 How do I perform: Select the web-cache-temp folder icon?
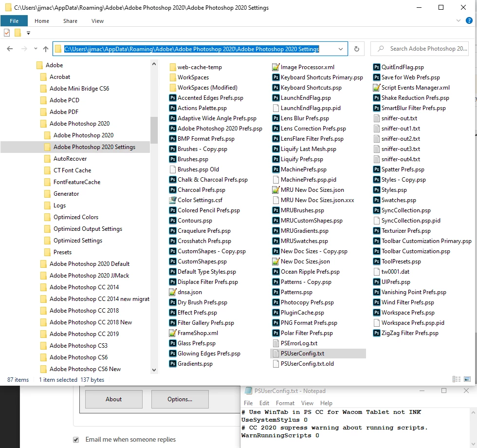(x=173, y=67)
